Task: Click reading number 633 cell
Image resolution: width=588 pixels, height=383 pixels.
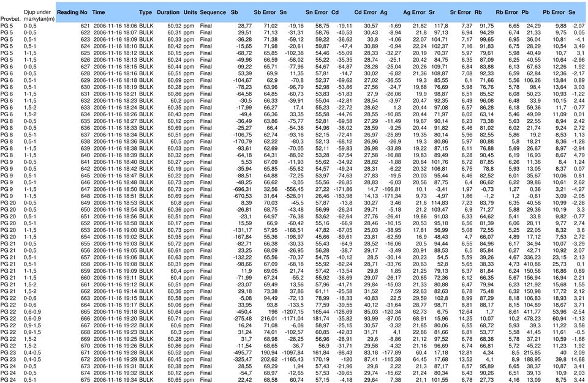Action: tap(85, 108)
